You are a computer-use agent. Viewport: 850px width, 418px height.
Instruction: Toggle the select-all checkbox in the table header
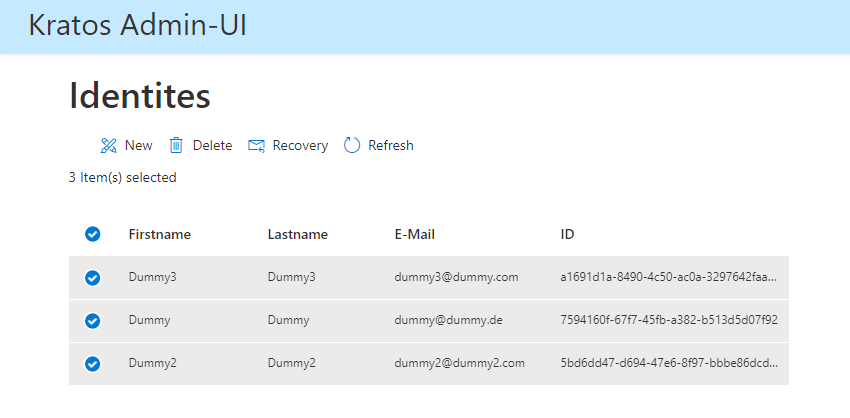(93, 234)
